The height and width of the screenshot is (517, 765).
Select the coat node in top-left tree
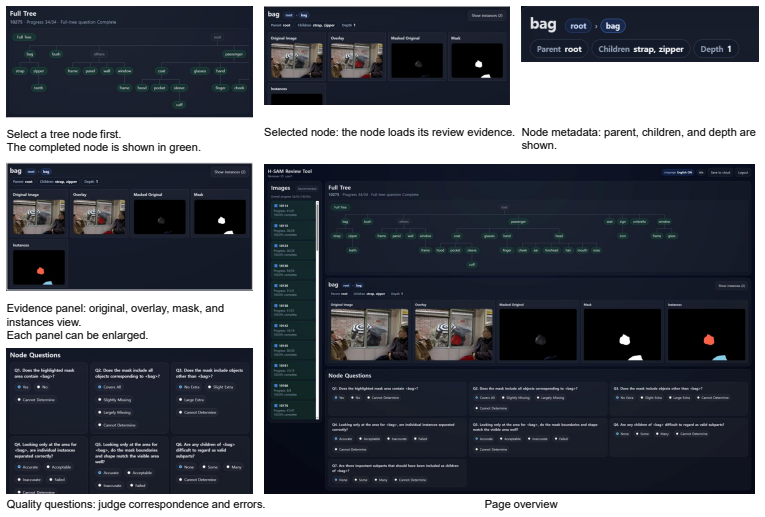tap(161, 71)
